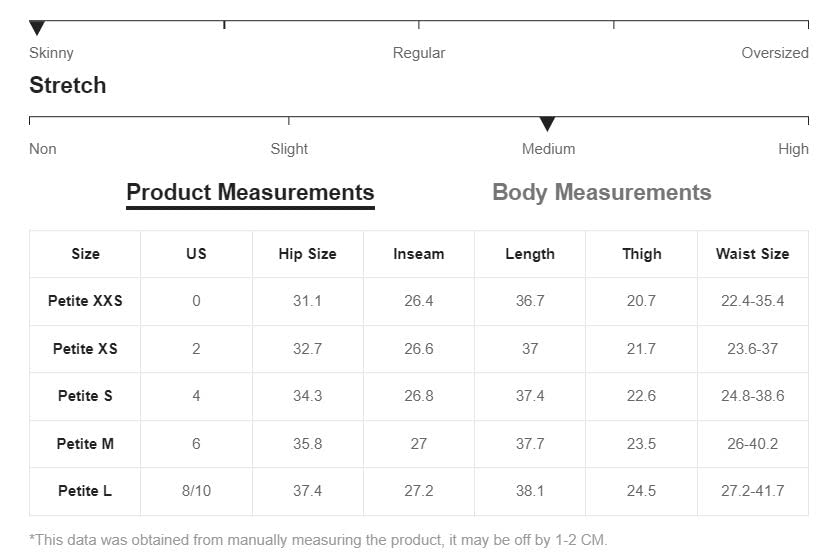Click the Hip Size column header

point(307,254)
